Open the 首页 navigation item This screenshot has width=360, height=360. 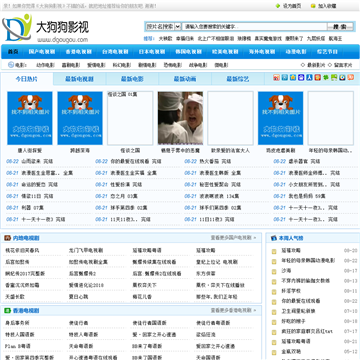tap(13, 52)
